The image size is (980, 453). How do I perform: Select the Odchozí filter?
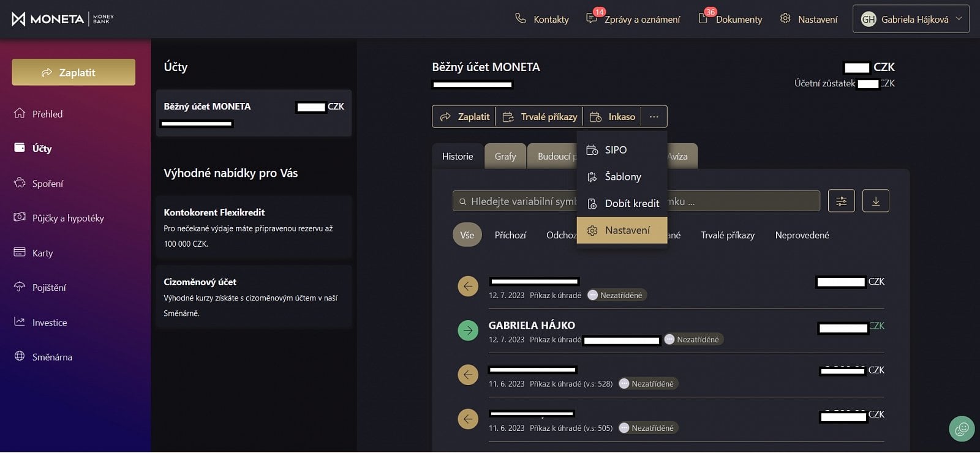point(561,235)
